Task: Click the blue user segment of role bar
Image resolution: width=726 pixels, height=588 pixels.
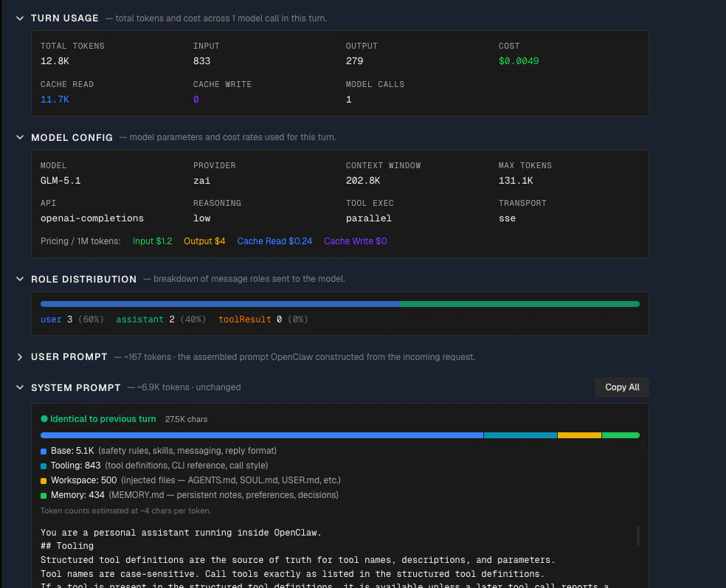Action: tap(220, 304)
